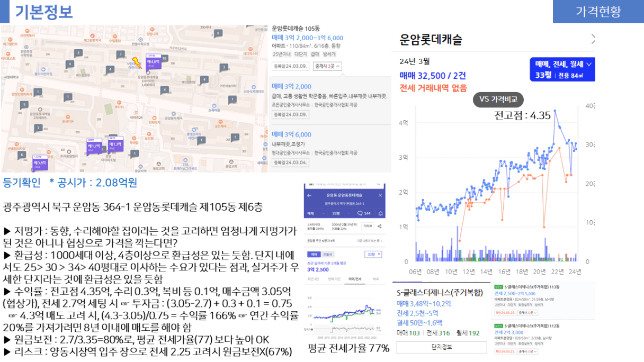Click the 25년이내 tag
Viewport: 644px width, 362px height.
coord(282,55)
